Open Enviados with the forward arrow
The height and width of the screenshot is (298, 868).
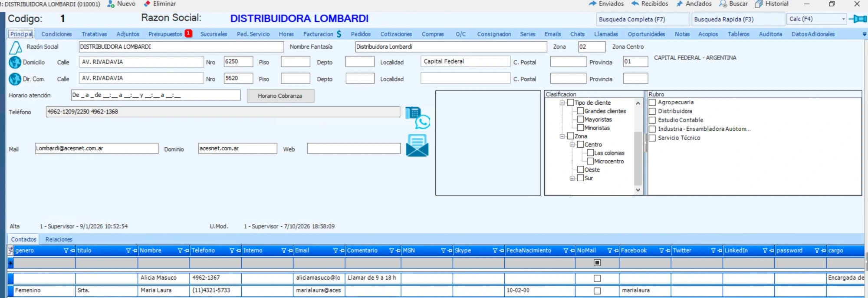coord(592,3)
